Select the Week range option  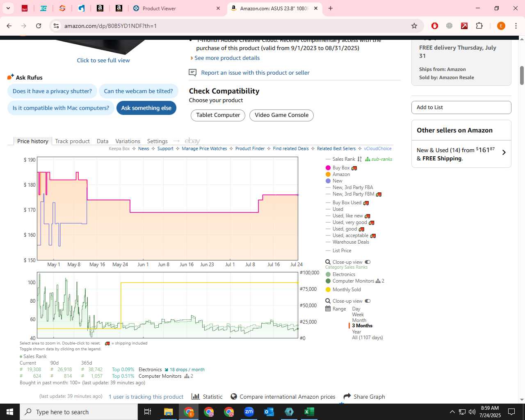(x=358, y=315)
